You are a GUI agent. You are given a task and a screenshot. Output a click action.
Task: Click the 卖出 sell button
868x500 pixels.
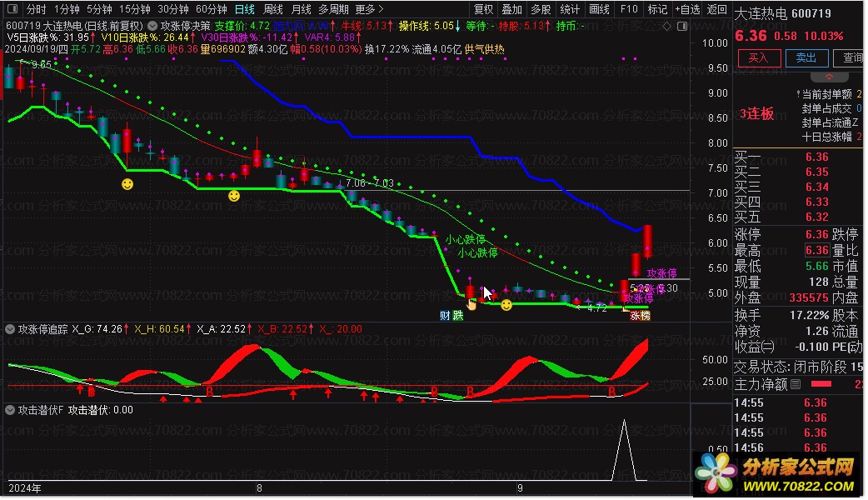(806, 57)
